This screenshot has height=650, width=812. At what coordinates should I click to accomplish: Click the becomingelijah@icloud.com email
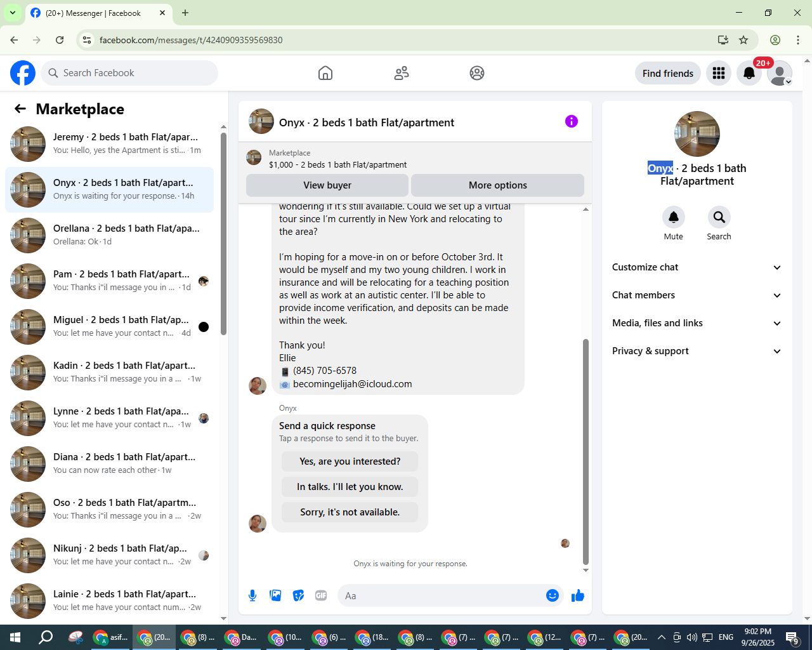coord(352,384)
